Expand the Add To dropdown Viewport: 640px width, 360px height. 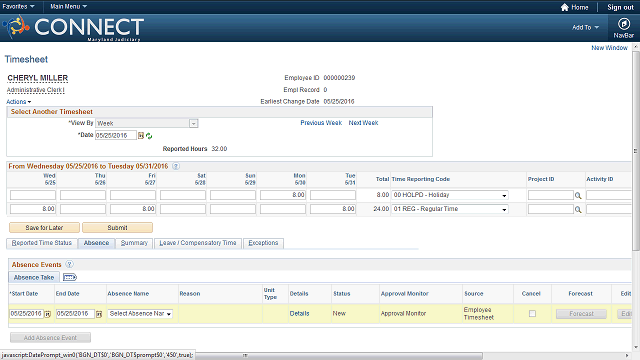pos(585,27)
